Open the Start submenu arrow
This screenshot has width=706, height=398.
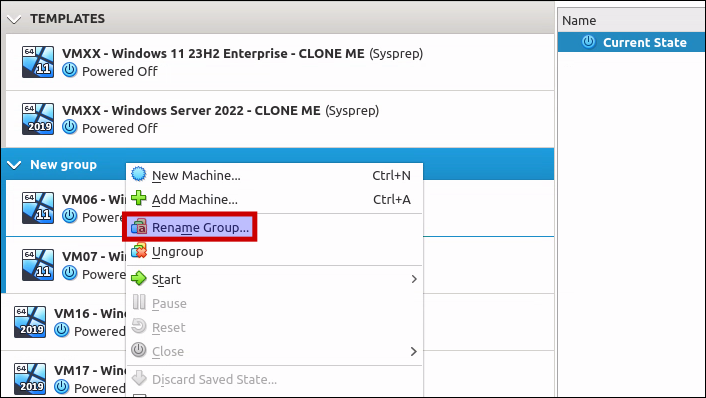tap(414, 279)
